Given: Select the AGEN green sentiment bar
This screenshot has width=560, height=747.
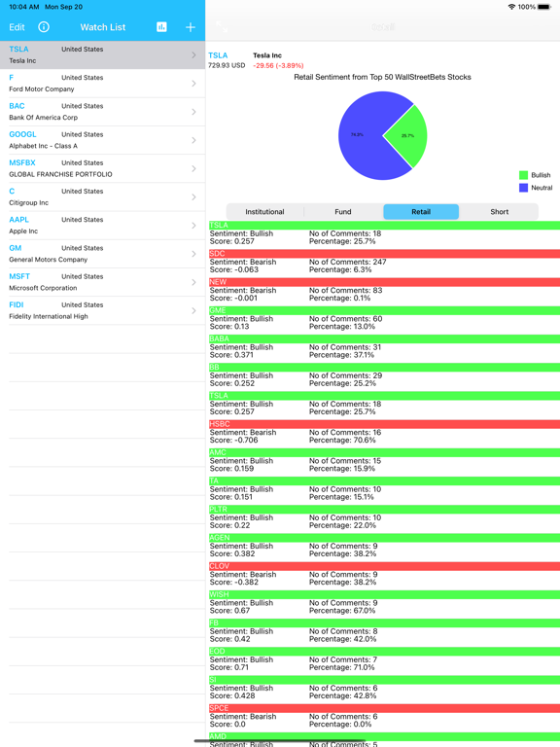Looking at the screenshot, I should point(384,538).
